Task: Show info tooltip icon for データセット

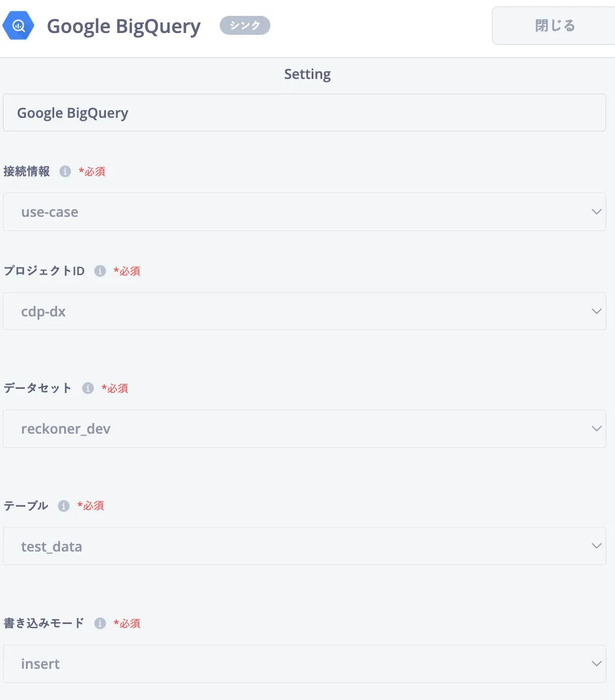Action: tap(88, 388)
